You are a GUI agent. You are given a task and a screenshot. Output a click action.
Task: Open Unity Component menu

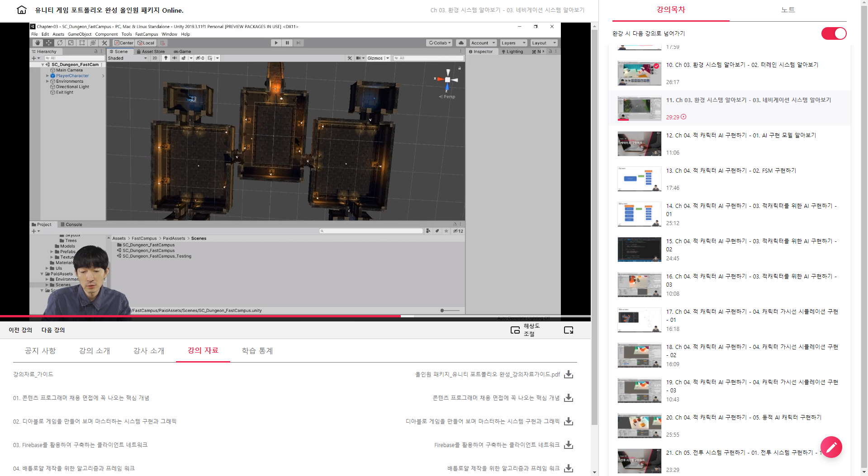tap(106, 34)
